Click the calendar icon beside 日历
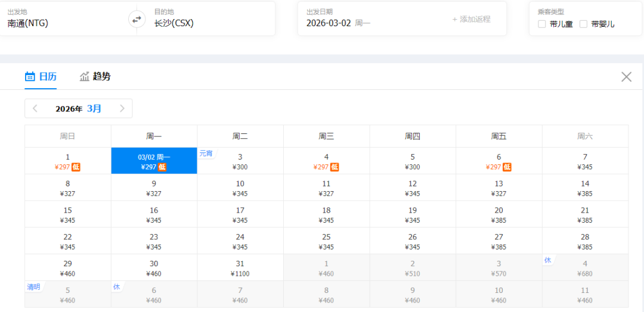The width and height of the screenshot is (644, 312). coord(30,76)
